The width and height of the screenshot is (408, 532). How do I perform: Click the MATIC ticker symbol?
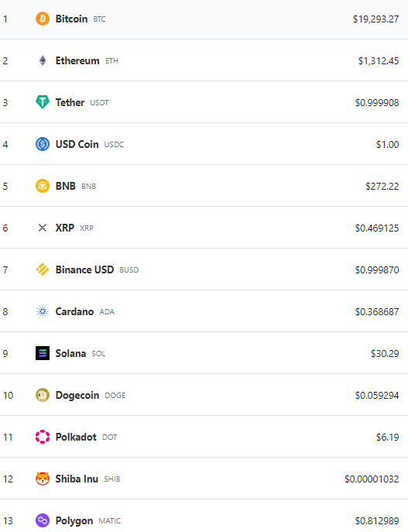[109, 521]
